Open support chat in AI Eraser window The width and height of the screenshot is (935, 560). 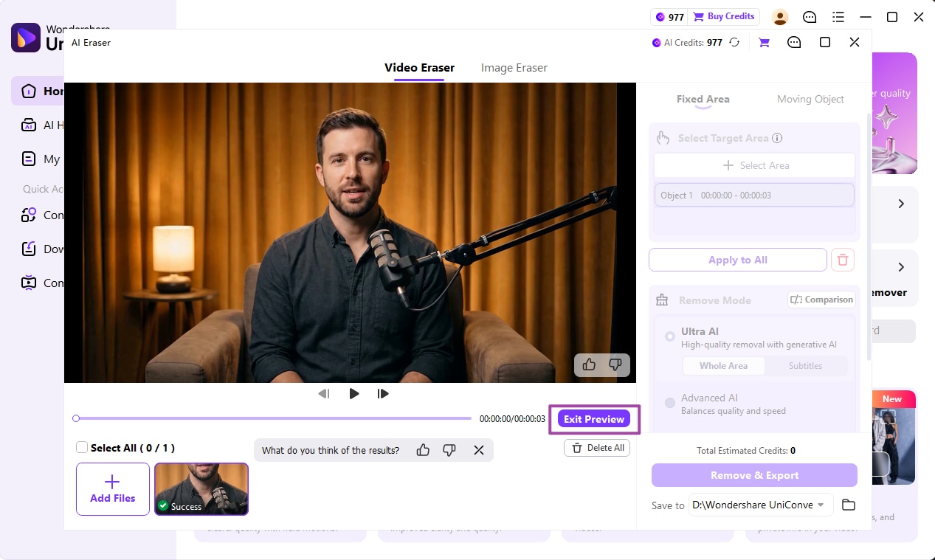click(794, 43)
